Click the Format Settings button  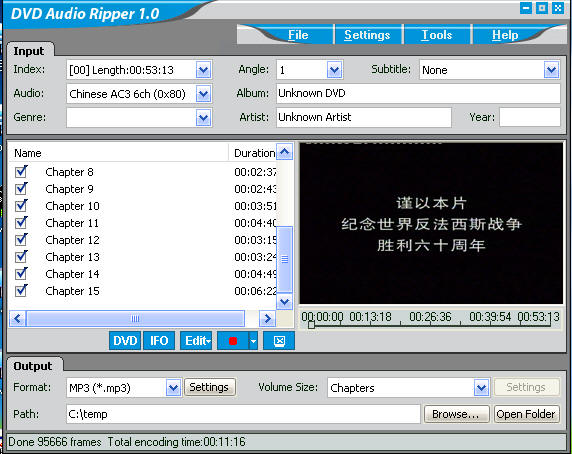[x=209, y=387]
